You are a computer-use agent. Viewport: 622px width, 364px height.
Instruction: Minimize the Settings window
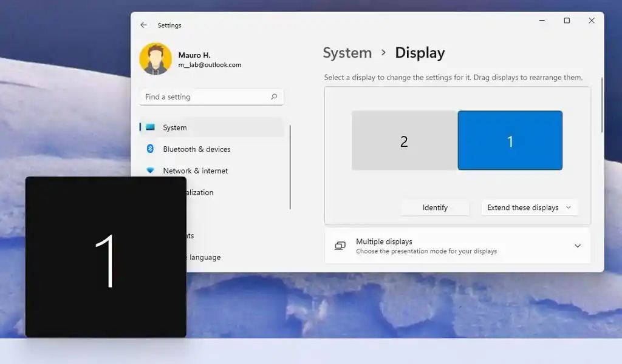tap(542, 21)
